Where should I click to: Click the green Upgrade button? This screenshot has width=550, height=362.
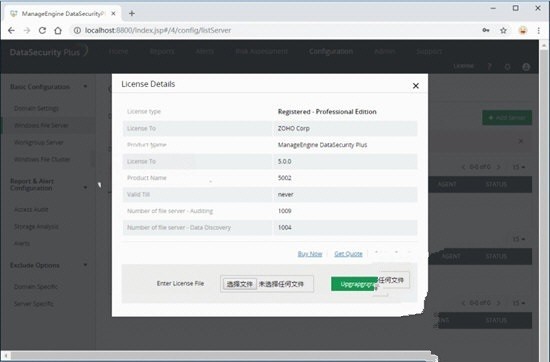click(354, 284)
